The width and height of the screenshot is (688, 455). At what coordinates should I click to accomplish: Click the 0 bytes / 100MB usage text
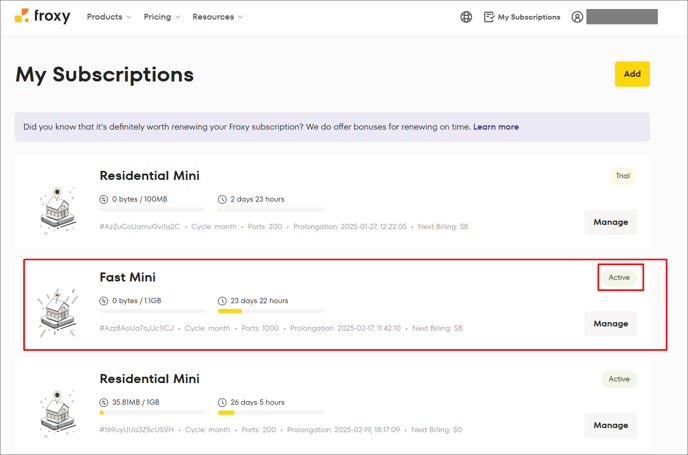tap(140, 199)
